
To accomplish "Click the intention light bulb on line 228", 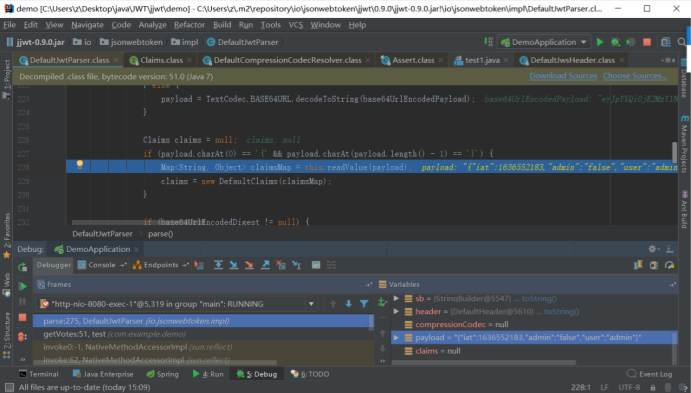I will (x=80, y=165).
